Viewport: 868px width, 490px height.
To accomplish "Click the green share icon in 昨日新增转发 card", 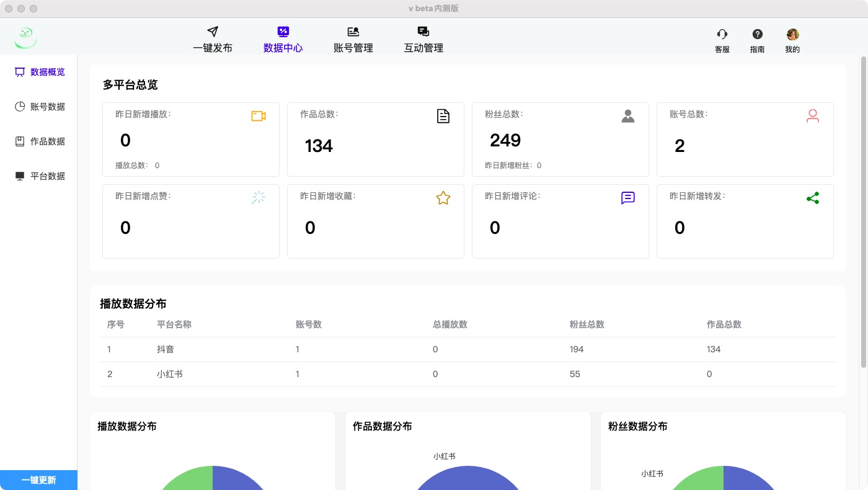I will coord(813,198).
